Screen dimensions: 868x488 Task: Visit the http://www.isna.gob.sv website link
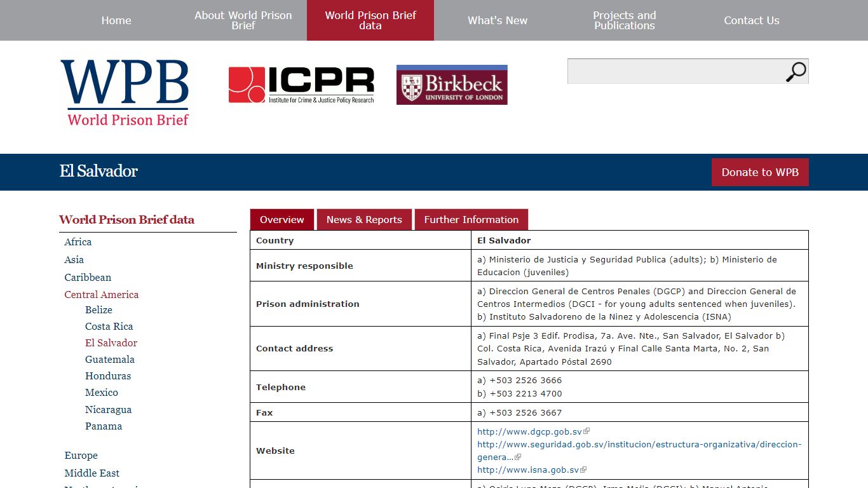[528, 470]
